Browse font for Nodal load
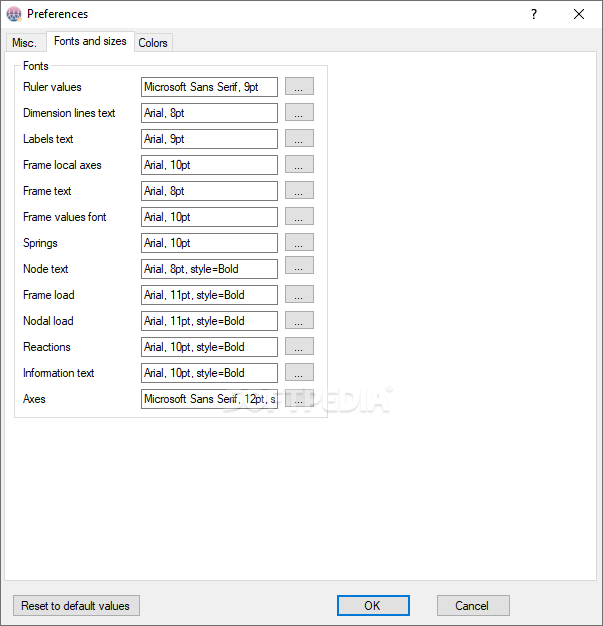The width and height of the screenshot is (603, 626). coord(299,320)
